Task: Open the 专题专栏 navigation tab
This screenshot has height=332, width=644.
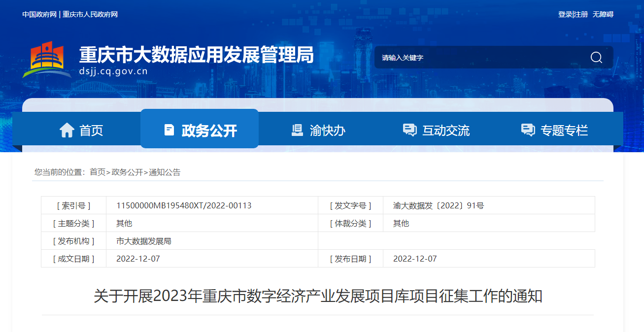Action: click(x=564, y=131)
